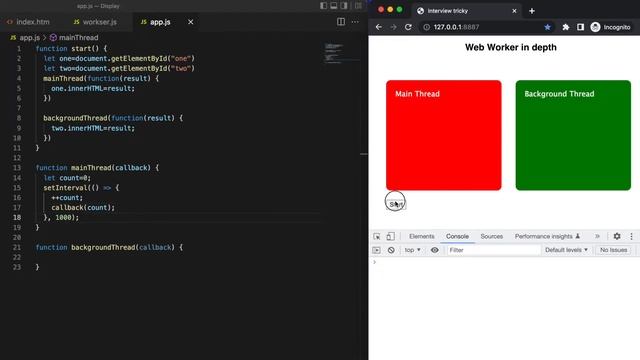This screenshot has height=360, width=640.
Task: Switch to the index.htm editor tab
Action: click(x=28, y=22)
